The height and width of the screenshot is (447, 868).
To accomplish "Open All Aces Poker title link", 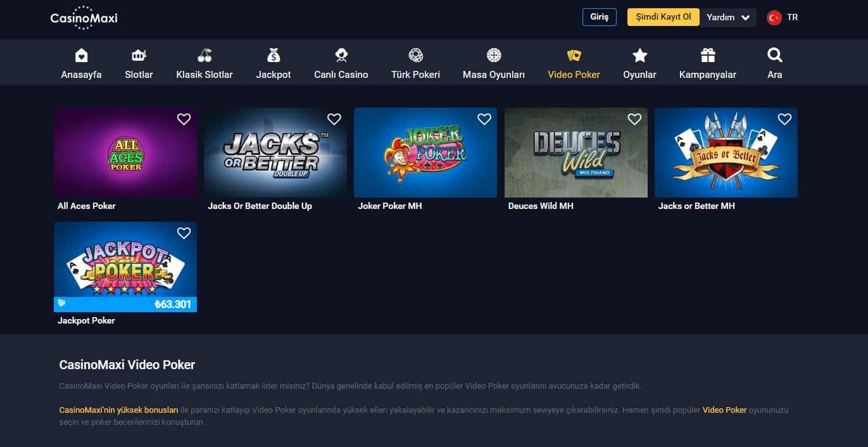I will click(x=87, y=206).
